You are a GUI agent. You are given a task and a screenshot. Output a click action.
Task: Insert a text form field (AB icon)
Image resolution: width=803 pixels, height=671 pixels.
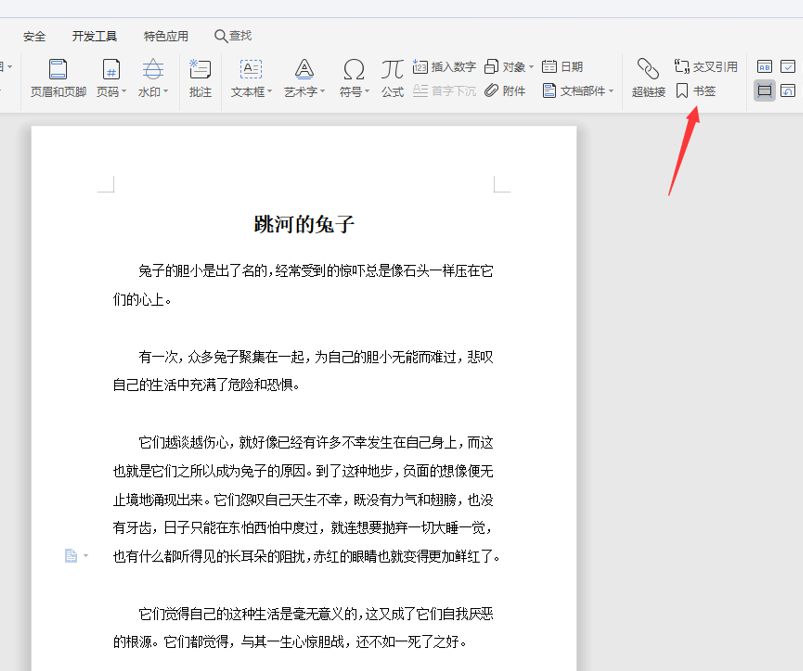[765, 67]
